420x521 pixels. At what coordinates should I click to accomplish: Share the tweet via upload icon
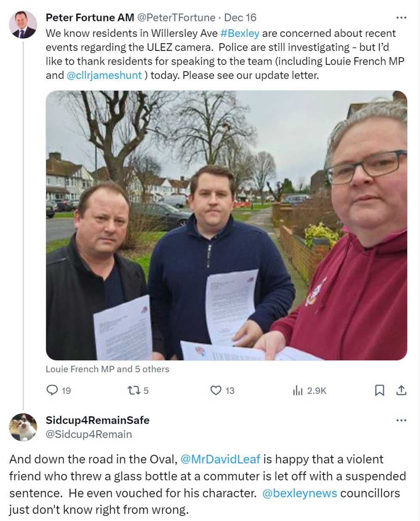pyautogui.click(x=401, y=390)
